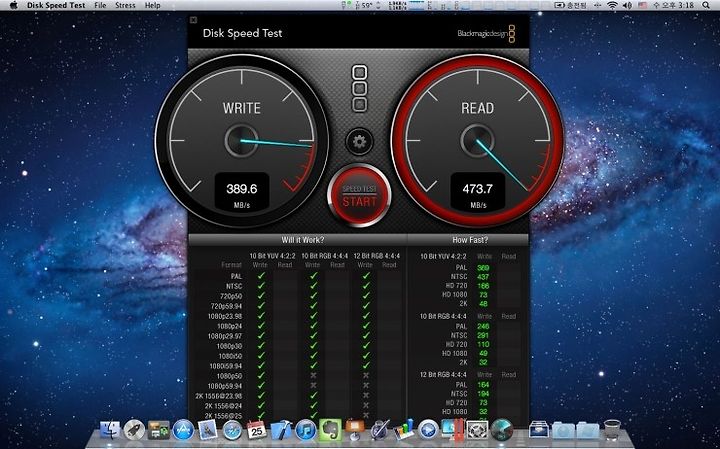This screenshot has width=720, height=449.
Task: Launch Safari from the Dock
Action: (x=232, y=430)
